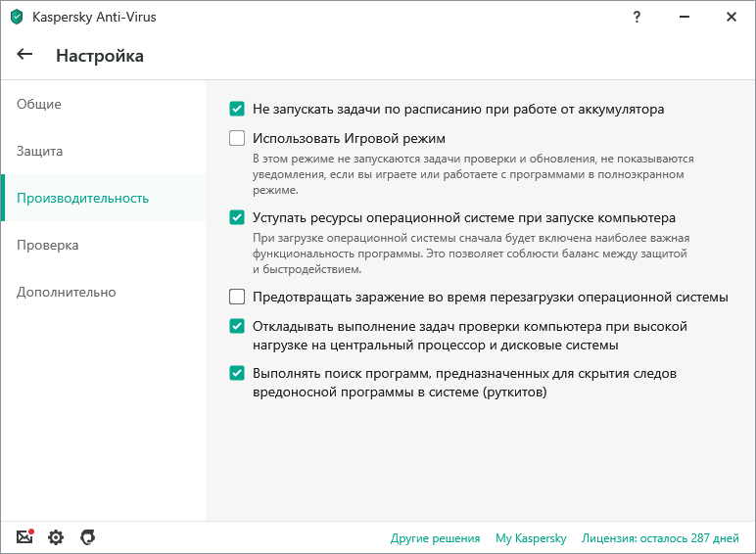Minimize the Kaspersky Anti-Virus window

685,17
